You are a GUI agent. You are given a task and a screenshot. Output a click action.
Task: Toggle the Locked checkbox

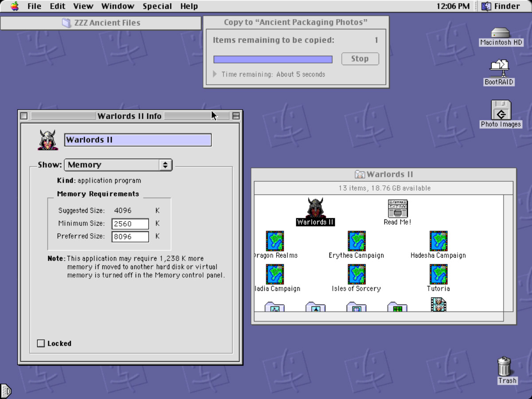point(41,343)
